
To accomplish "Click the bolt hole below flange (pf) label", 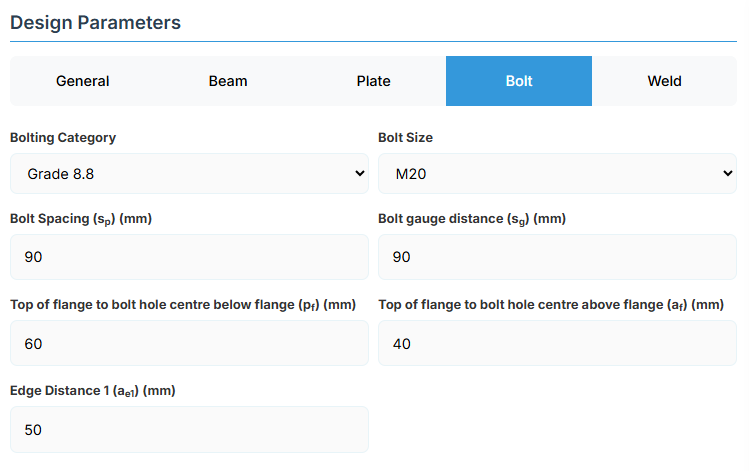I will click(x=183, y=305).
